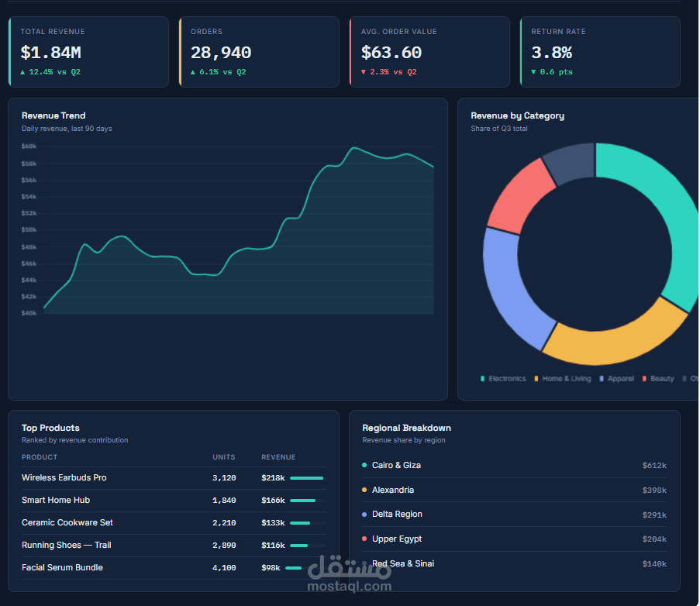The image size is (700, 606).
Task: Click the Revenue by Category chart title
Action: (517, 115)
